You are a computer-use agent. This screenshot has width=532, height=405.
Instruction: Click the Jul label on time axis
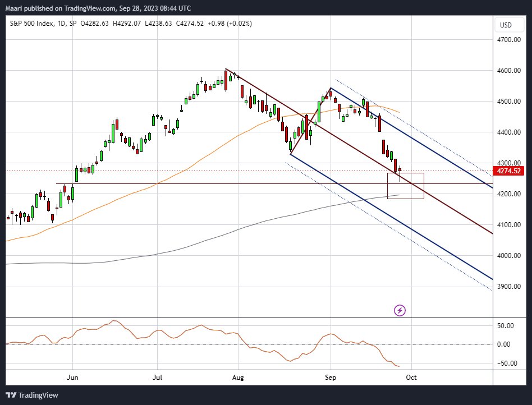tap(157, 378)
